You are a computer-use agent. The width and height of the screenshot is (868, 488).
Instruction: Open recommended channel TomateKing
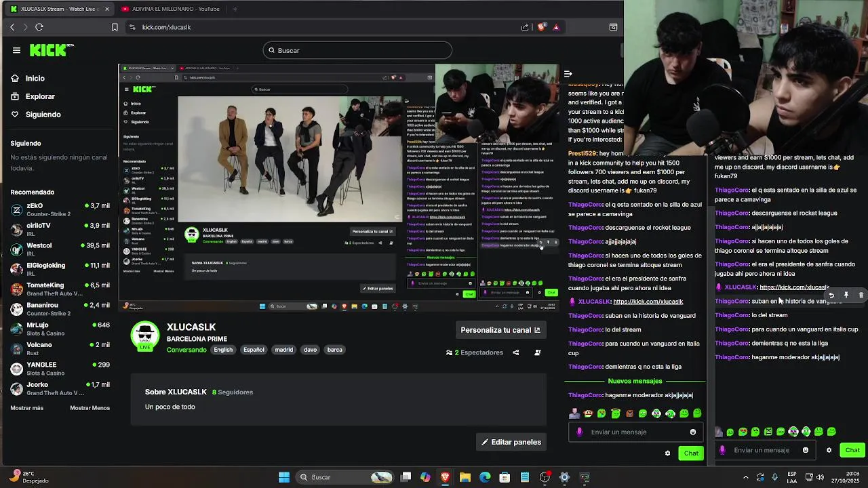pyautogui.click(x=60, y=289)
